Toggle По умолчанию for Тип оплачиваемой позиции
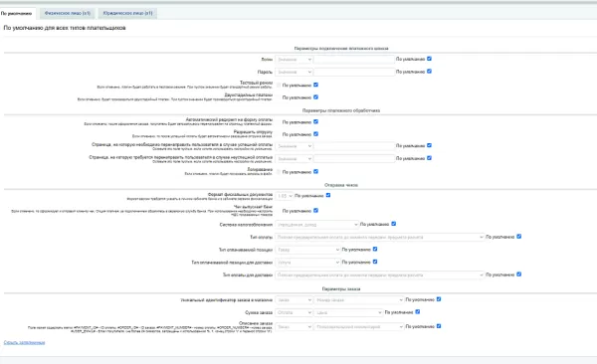 coord(375,249)
